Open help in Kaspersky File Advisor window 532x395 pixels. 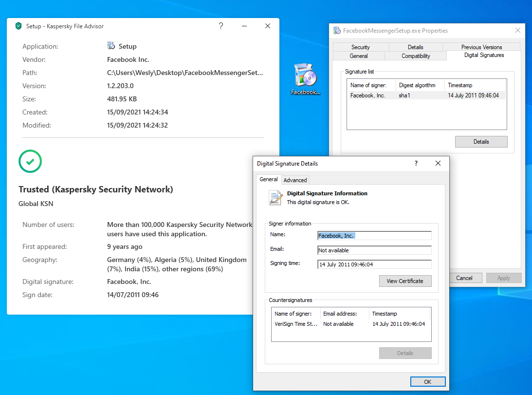[221, 26]
